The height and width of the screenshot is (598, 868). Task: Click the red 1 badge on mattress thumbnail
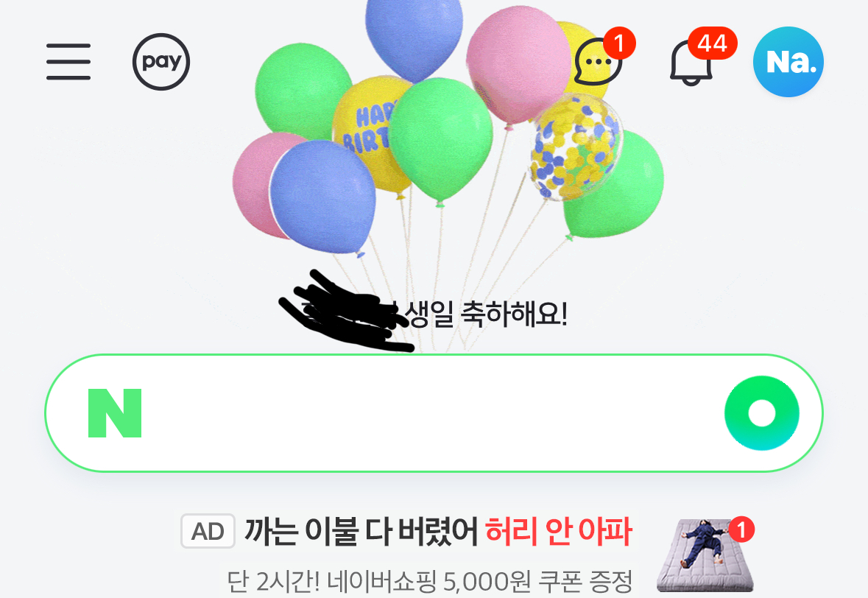(741, 530)
